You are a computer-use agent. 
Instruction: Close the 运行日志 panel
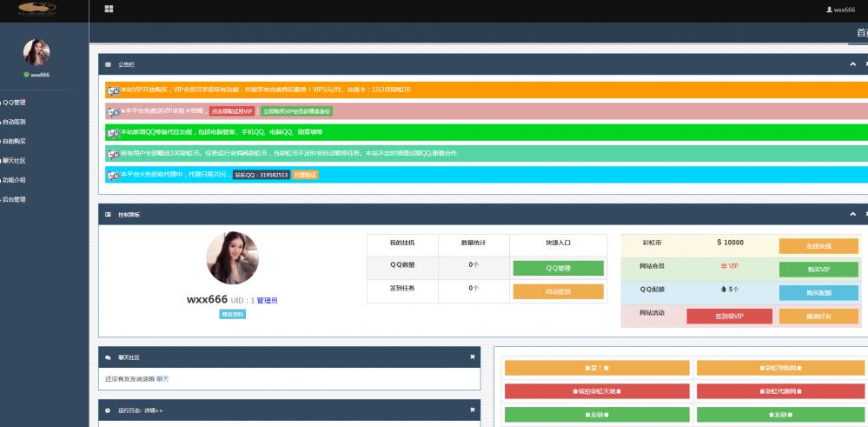(x=473, y=409)
